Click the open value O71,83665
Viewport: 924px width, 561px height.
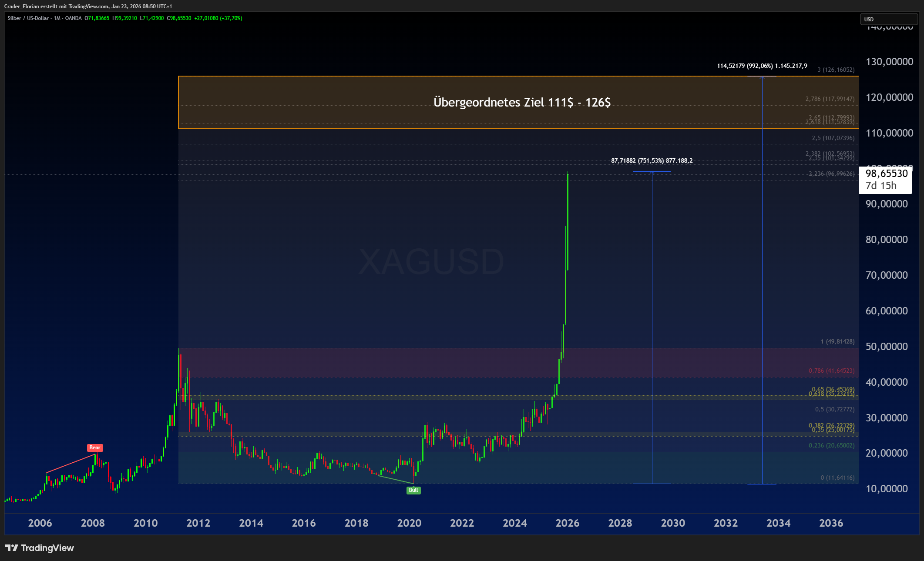pos(97,18)
